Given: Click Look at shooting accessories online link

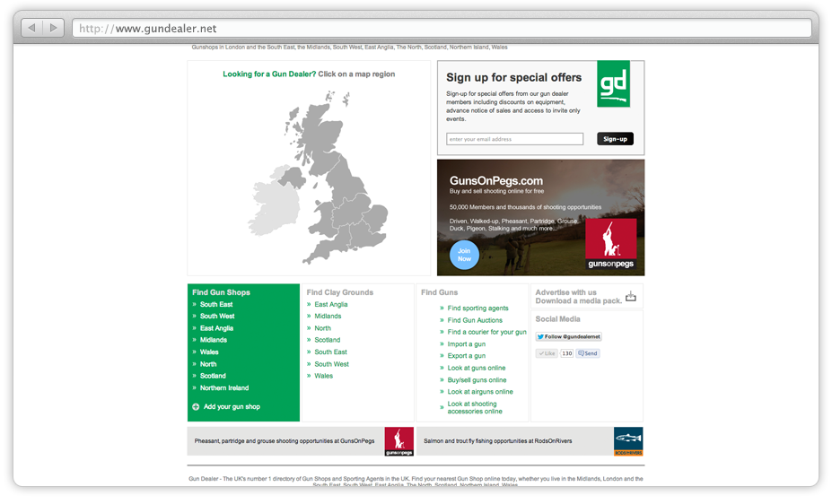Looking at the screenshot, I should click(x=475, y=407).
